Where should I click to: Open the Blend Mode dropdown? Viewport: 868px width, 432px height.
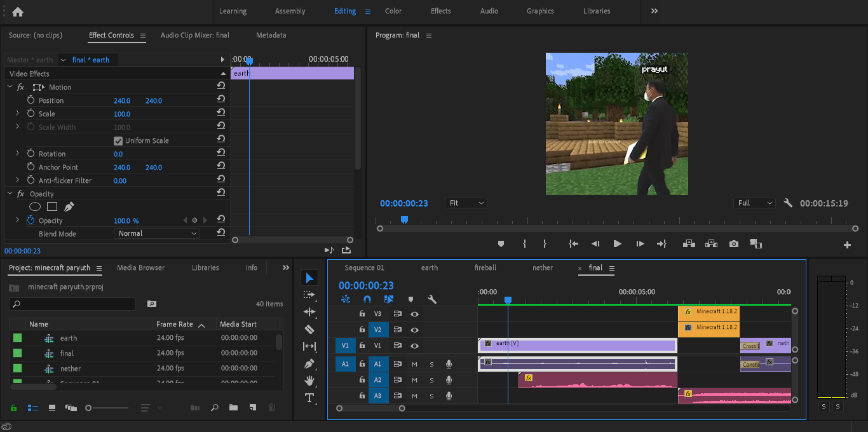pyautogui.click(x=157, y=233)
